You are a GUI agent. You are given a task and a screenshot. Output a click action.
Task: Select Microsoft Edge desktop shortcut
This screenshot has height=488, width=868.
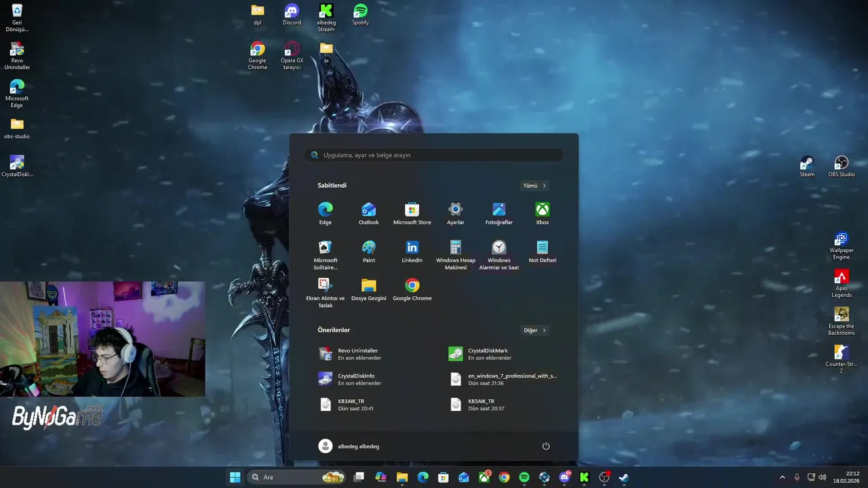click(17, 94)
